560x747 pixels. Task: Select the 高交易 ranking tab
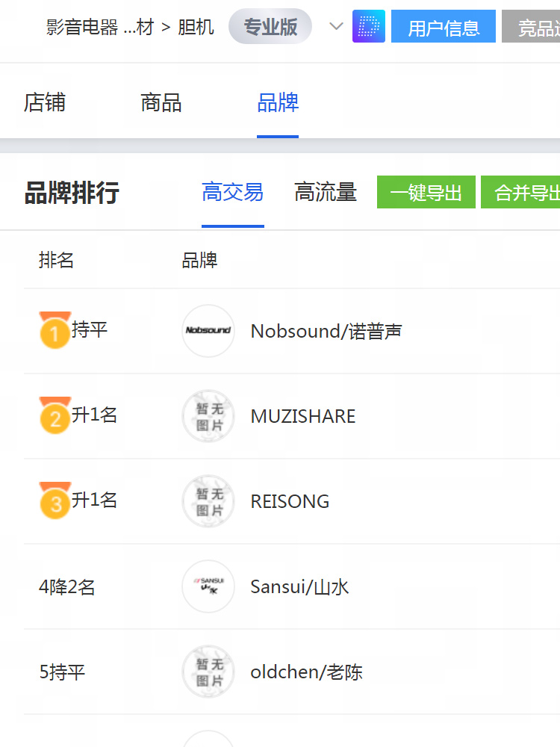(232, 192)
